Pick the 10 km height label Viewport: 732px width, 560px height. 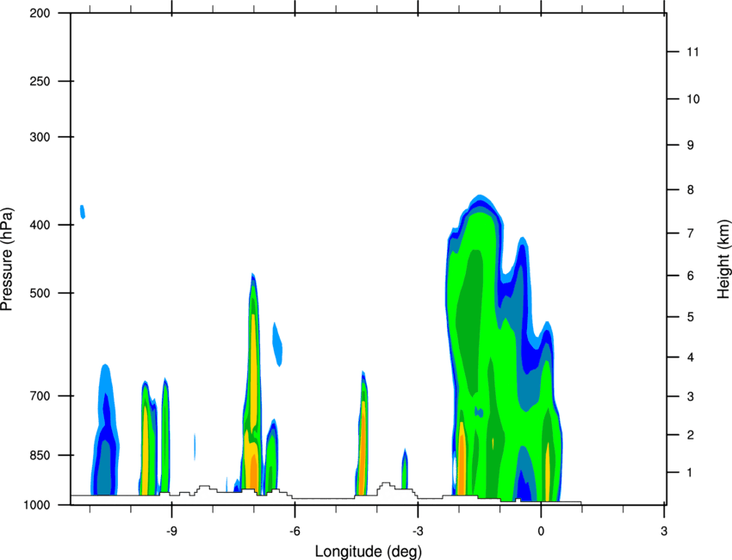tap(692, 99)
